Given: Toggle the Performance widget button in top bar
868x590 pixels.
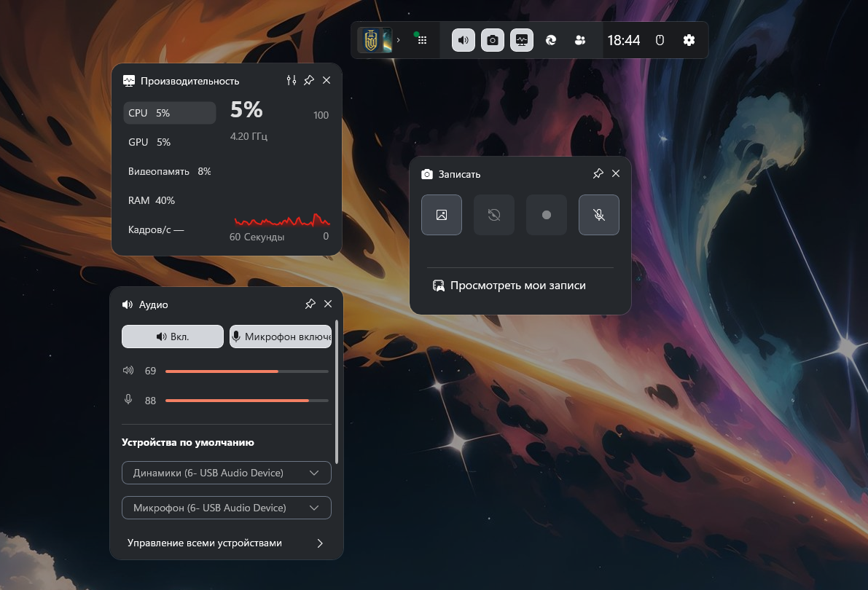Looking at the screenshot, I should (x=522, y=40).
